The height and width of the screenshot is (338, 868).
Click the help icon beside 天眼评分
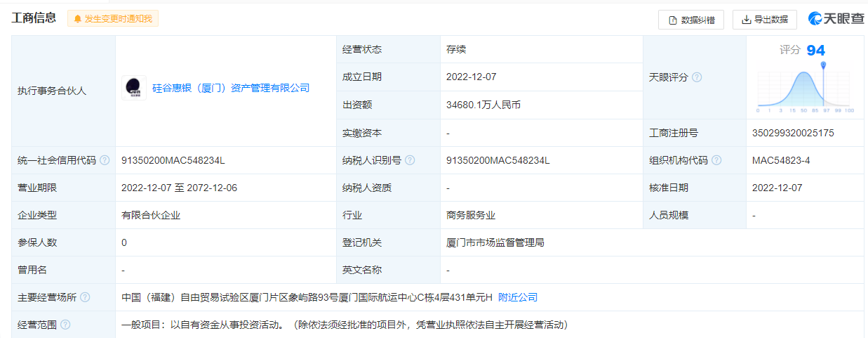pos(697,77)
